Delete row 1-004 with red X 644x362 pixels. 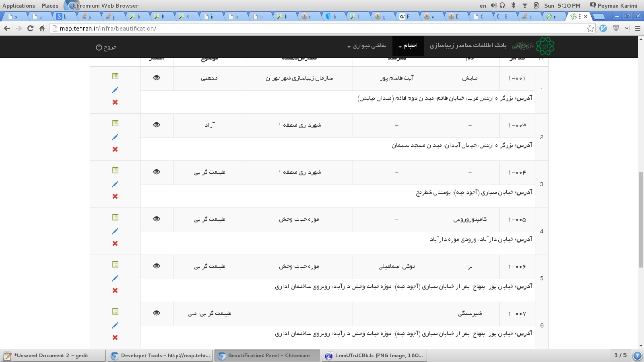point(115,196)
